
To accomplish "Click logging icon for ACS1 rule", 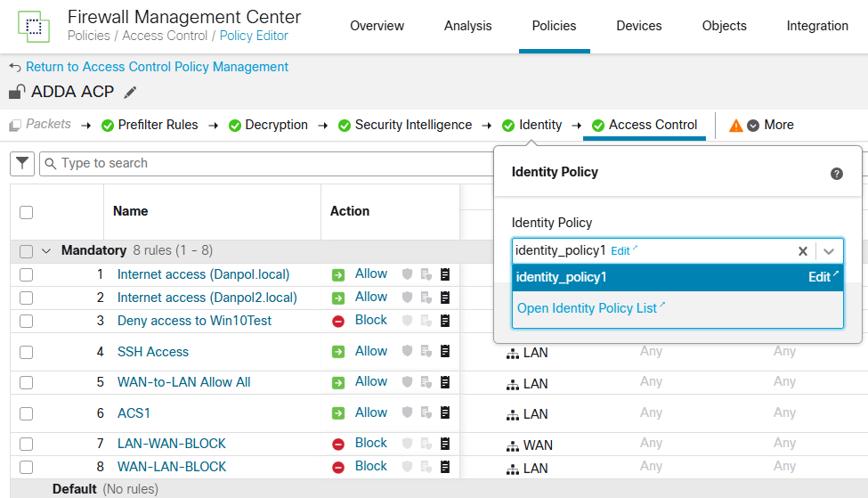I will click(x=445, y=412).
